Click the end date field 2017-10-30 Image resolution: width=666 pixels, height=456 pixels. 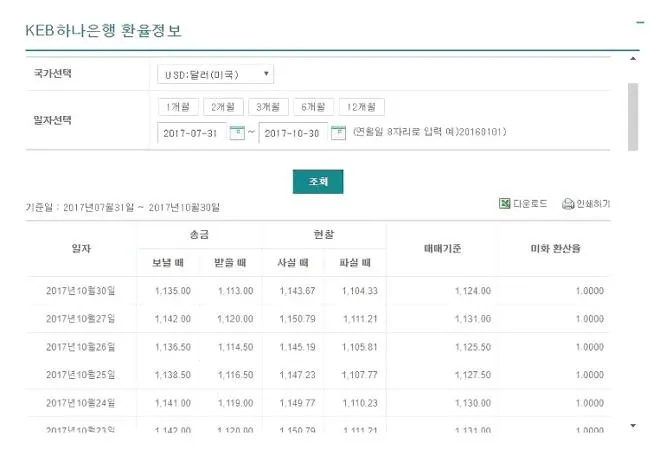click(293, 133)
